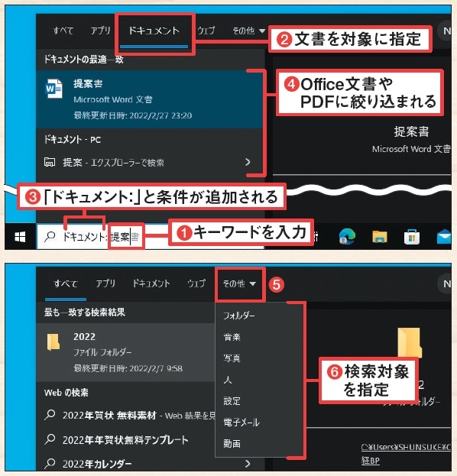Open the 2022 ファイル フォルダー result
The image size is (457, 476).
(x=125, y=352)
